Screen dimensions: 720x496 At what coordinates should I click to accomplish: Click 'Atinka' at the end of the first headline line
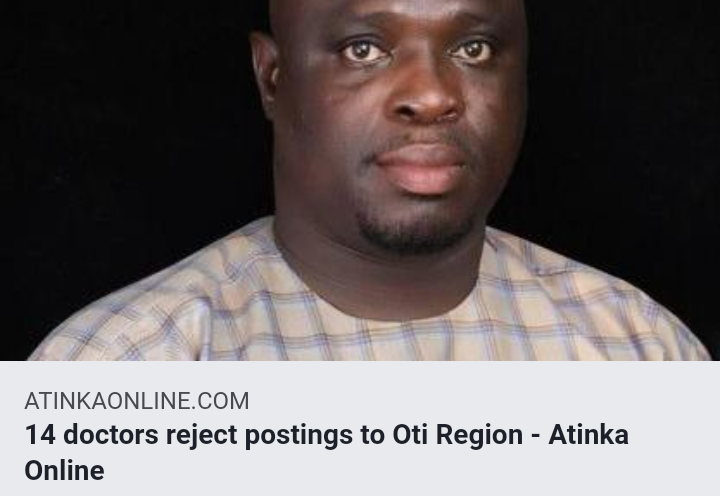click(x=588, y=435)
